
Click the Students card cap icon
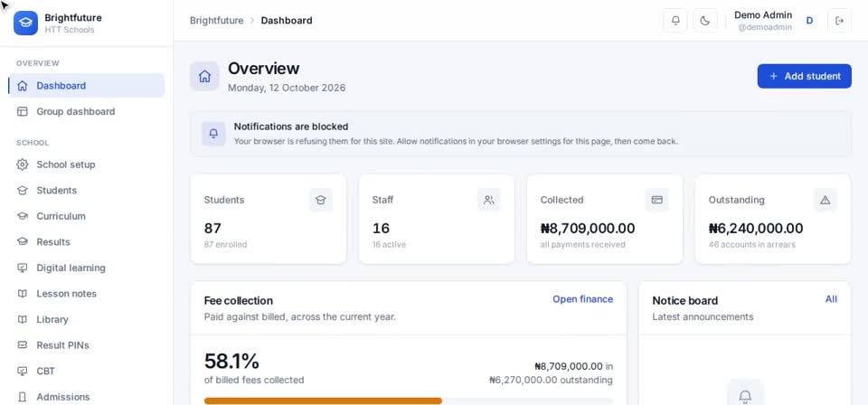coord(320,200)
